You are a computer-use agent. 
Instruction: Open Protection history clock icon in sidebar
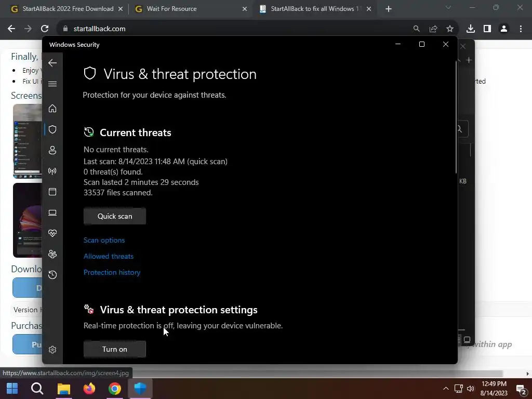[52, 274]
